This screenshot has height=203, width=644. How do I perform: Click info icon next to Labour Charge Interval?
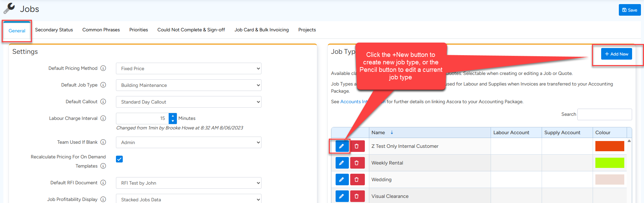pyautogui.click(x=103, y=118)
